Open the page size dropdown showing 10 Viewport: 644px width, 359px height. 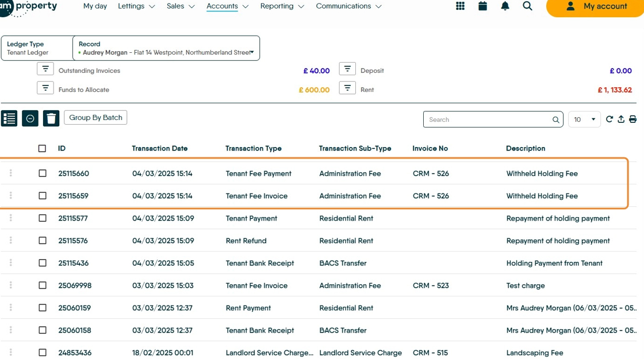tap(584, 119)
